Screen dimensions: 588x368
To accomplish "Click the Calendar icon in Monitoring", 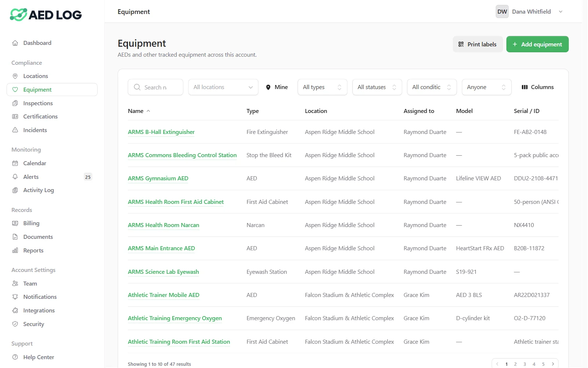I will pyautogui.click(x=15, y=163).
